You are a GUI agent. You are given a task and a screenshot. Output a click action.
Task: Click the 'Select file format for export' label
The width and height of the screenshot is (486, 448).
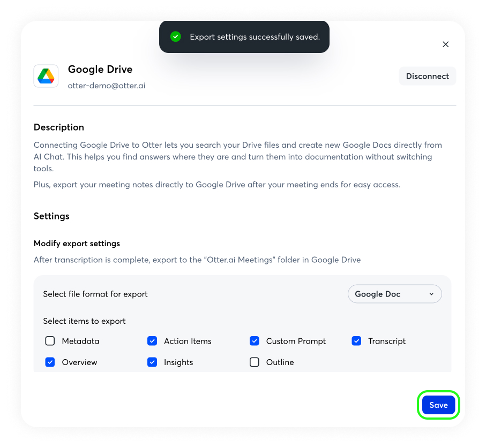tap(95, 294)
